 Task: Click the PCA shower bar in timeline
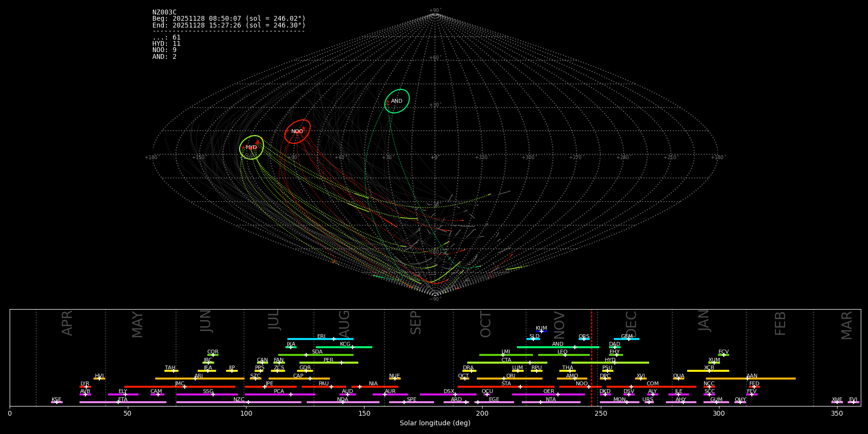point(280,394)
